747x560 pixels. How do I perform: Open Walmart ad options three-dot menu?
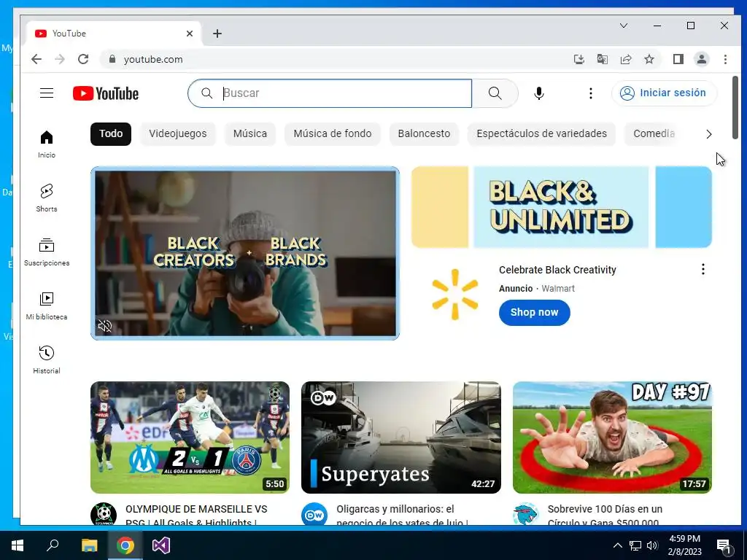tap(703, 270)
